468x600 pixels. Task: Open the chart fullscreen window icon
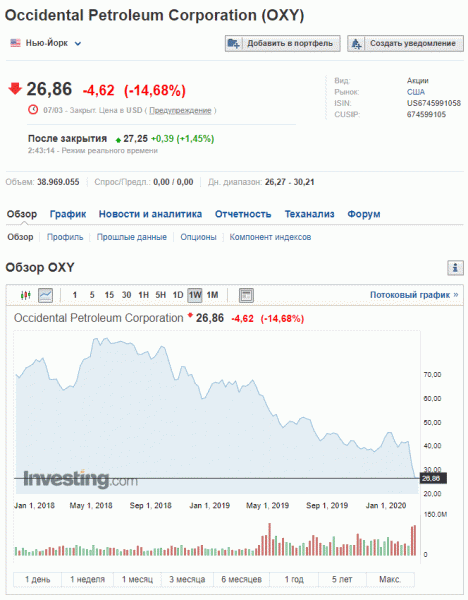[x=246, y=295]
